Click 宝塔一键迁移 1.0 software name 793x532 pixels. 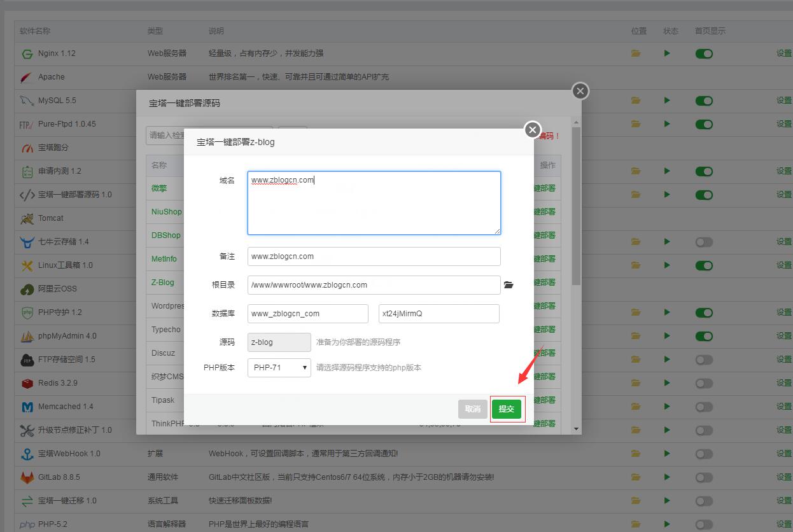point(67,501)
